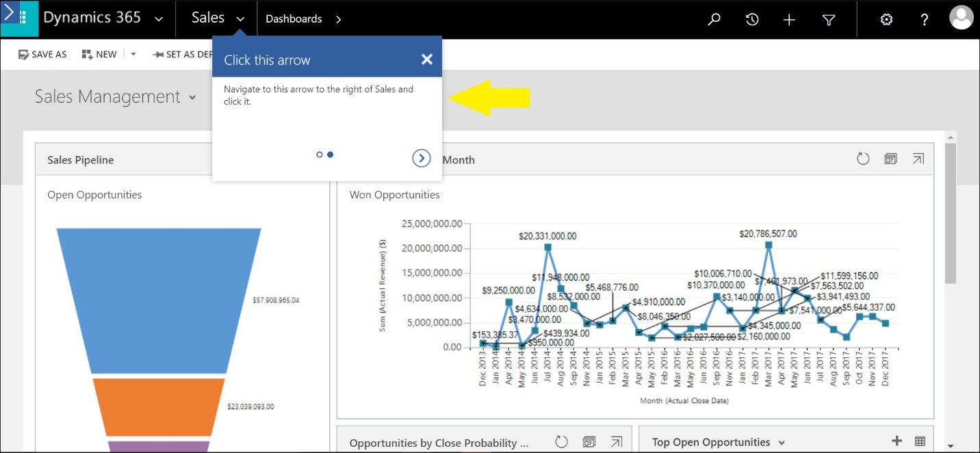Click the plus quick create icon in the top bar
This screenshot has width=980, height=453.
pos(789,20)
